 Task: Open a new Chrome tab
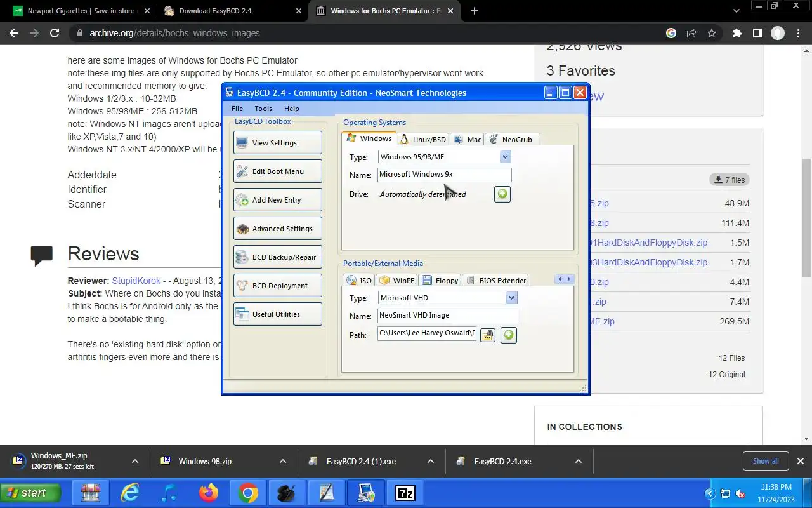click(x=475, y=11)
